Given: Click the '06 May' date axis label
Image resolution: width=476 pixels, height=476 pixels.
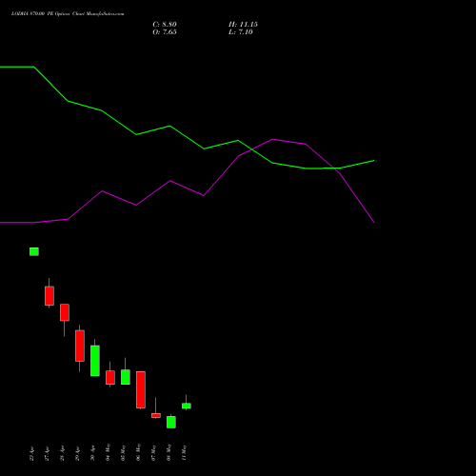Looking at the screenshot, I should tap(138, 452).
